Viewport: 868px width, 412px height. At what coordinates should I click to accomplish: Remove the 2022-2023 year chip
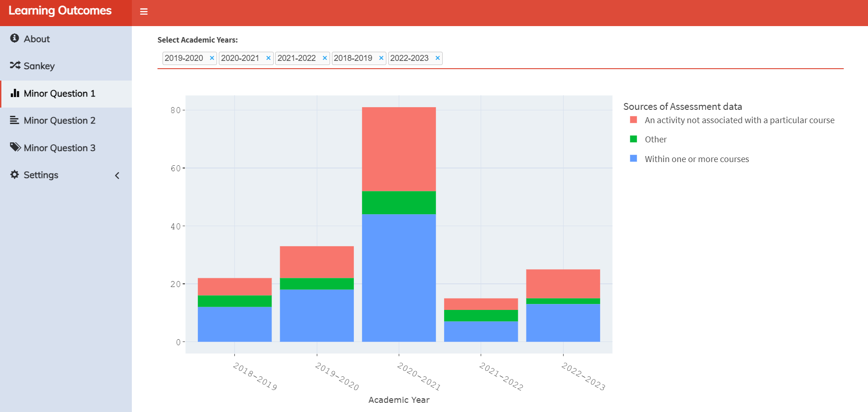pyautogui.click(x=438, y=58)
